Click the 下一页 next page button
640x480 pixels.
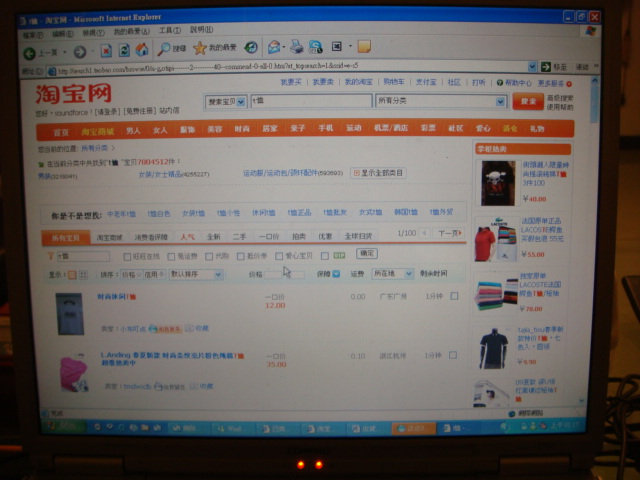449,233
